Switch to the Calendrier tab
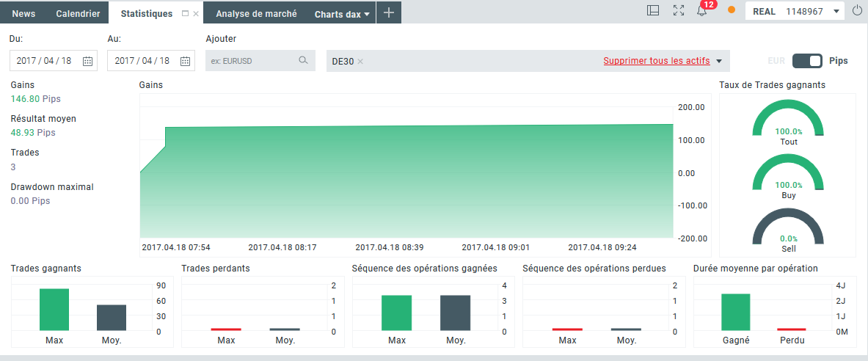The height and width of the screenshot is (361, 868). (78, 14)
